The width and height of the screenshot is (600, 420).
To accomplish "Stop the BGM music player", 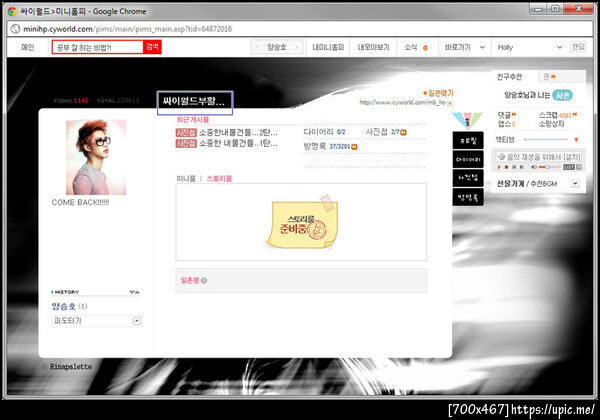I will coord(506,167).
